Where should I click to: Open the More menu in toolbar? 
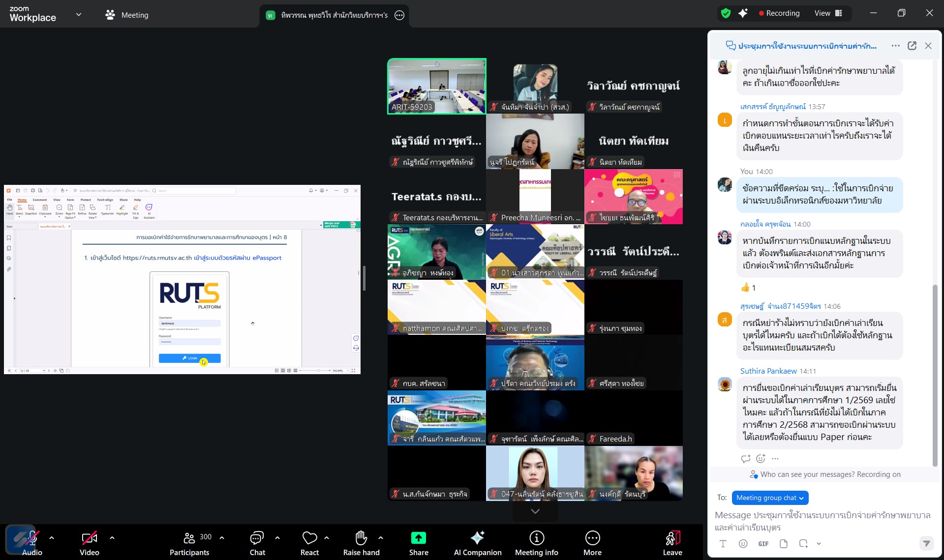click(592, 542)
